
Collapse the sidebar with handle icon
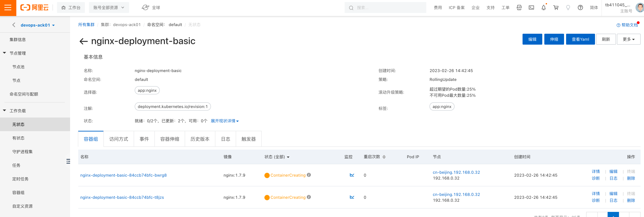click(x=68, y=161)
